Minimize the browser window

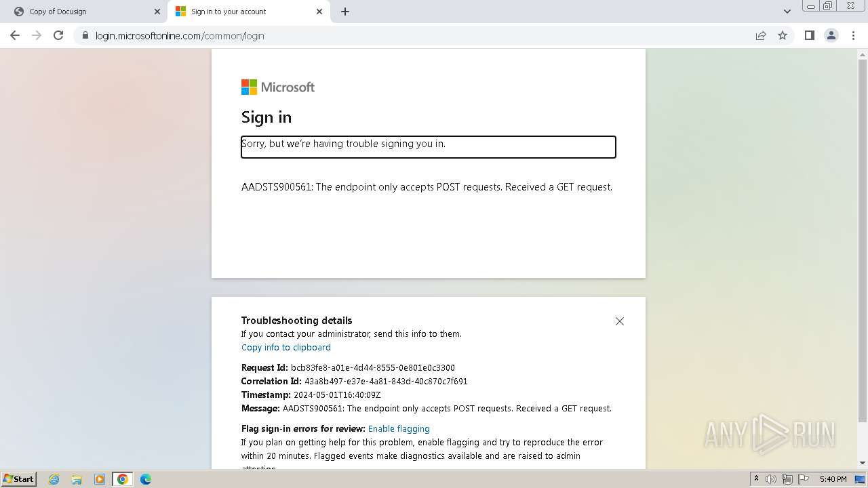810,6
